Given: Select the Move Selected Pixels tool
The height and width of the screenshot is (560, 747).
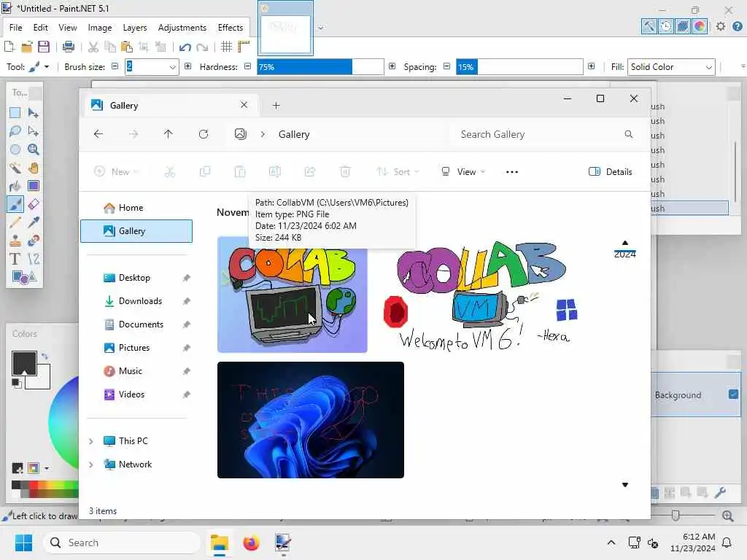Looking at the screenshot, I should pos(34,113).
